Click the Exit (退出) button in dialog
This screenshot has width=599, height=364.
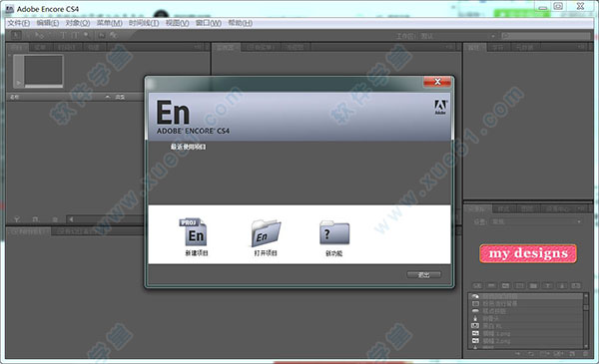pyautogui.click(x=423, y=274)
